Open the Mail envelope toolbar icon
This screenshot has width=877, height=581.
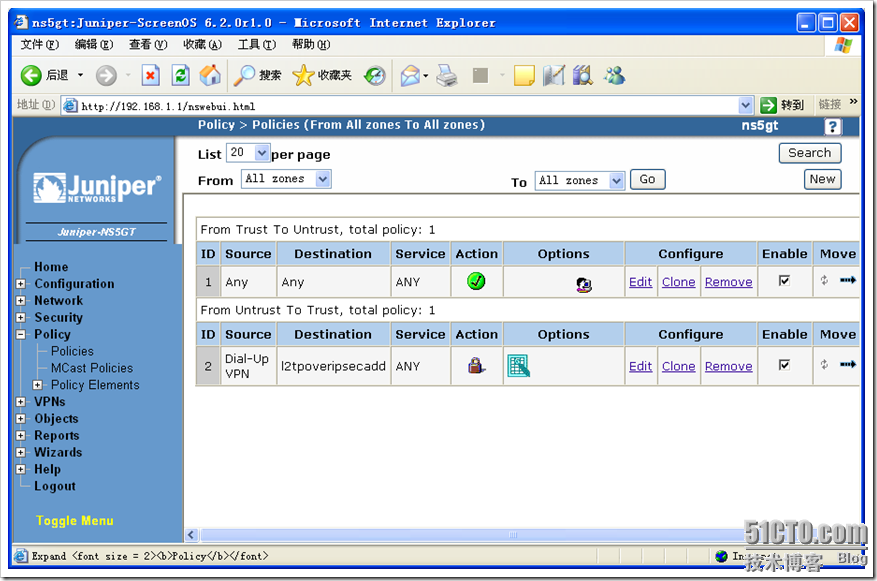click(411, 75)
